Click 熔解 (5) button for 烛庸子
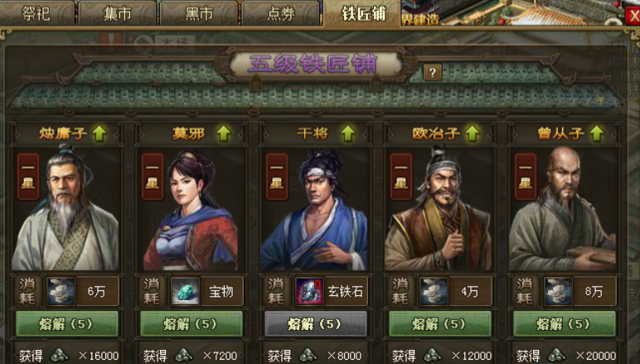The height and width of the screenshot is (364, 640). click(x=67, y=324)
